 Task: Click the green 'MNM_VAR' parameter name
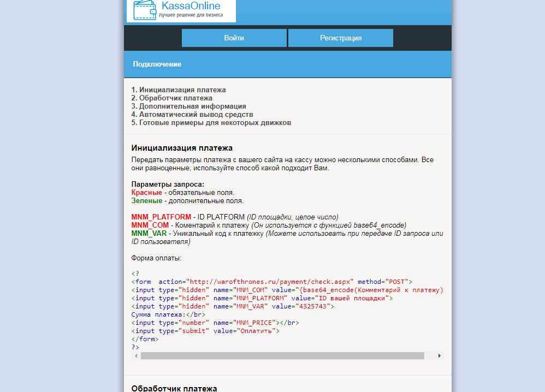click(x=149, y=234)
